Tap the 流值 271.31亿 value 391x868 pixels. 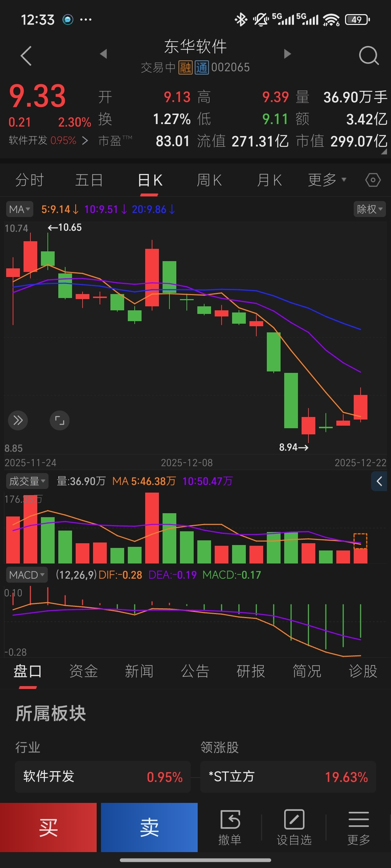click(260, 141)
